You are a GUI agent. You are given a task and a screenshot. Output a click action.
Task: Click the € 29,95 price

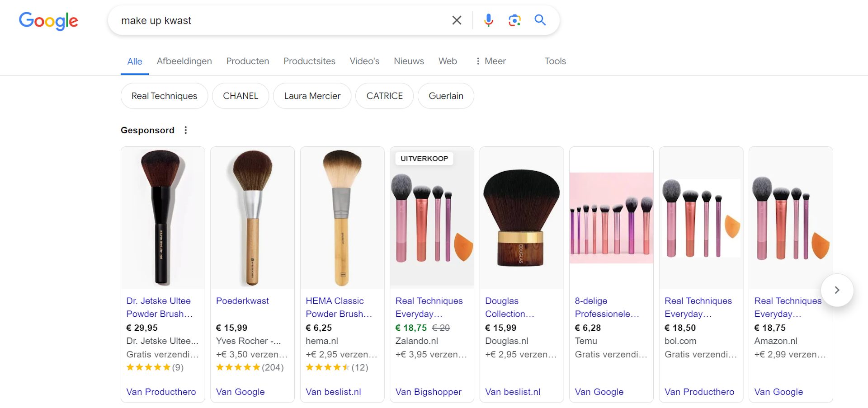pyautogui.click(x=142, y=328)
